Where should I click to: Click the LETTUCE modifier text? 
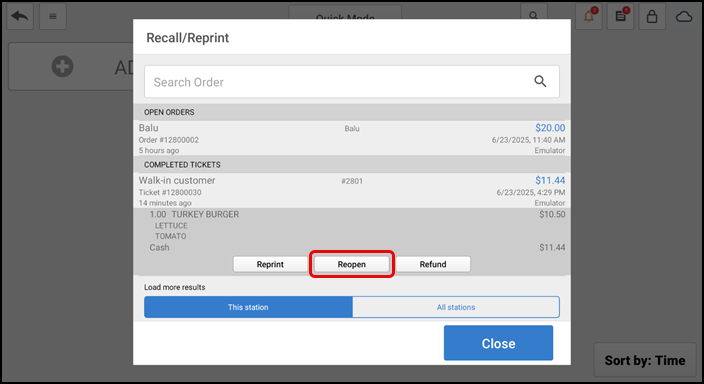(x=171, y=226)
